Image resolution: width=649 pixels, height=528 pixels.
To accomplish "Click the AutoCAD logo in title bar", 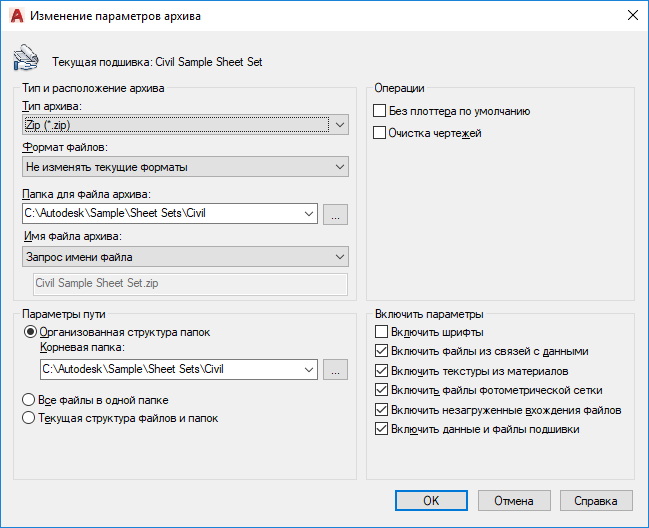I will point(16,15).
